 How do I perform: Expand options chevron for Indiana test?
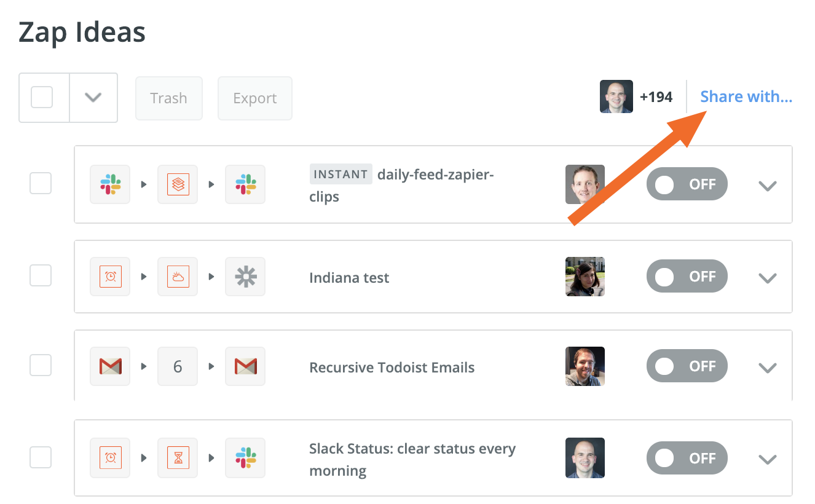(x=768, y=278)
